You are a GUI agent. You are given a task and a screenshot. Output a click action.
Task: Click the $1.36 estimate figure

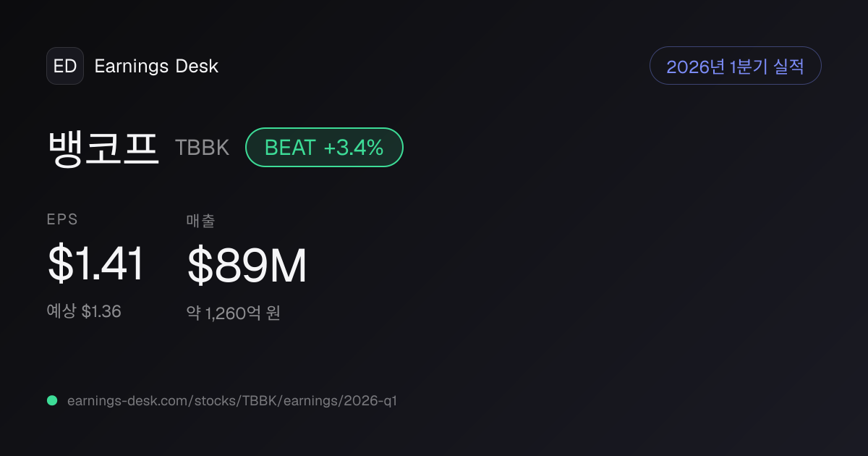tap(101, 311)
